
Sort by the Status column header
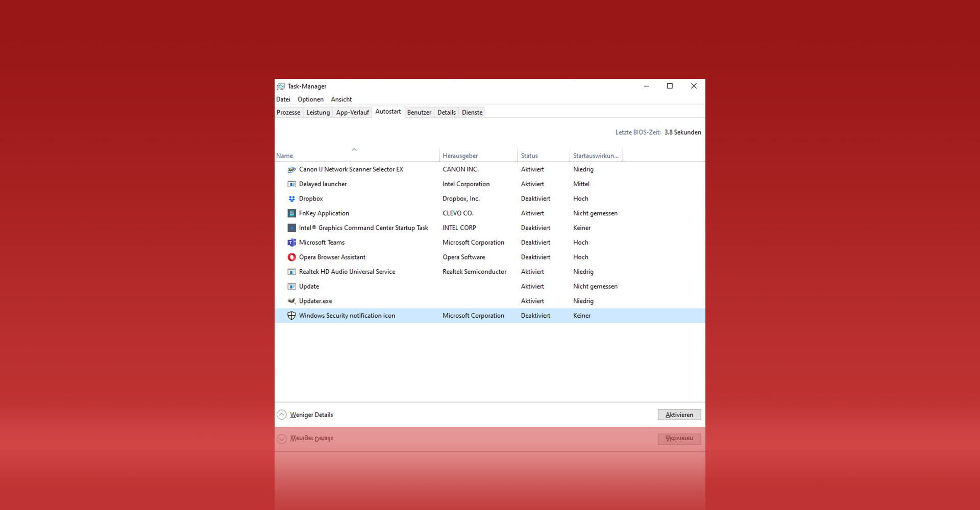tap(544, 156)
